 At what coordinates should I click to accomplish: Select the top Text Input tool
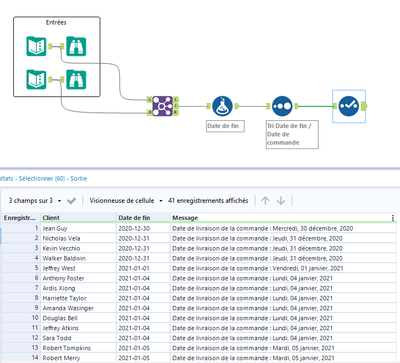(x=36, y=46)
